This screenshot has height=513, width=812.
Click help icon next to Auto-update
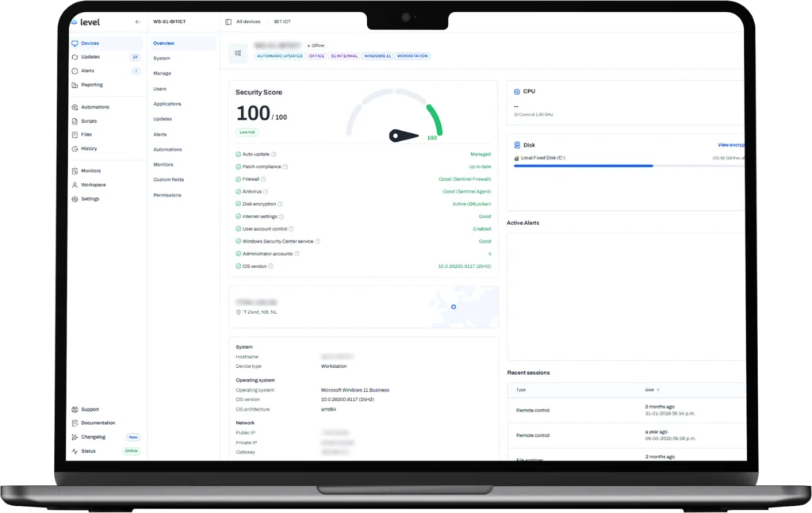pos(274,155)
